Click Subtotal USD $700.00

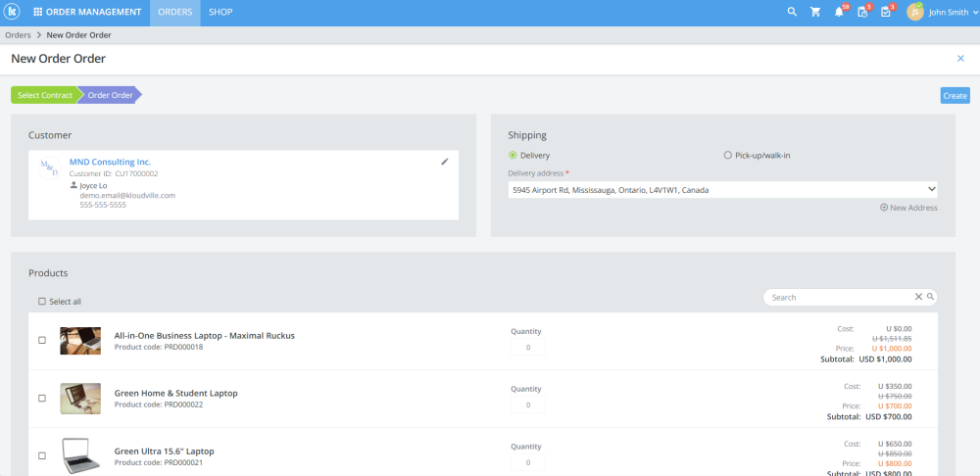tap(869, 416)
